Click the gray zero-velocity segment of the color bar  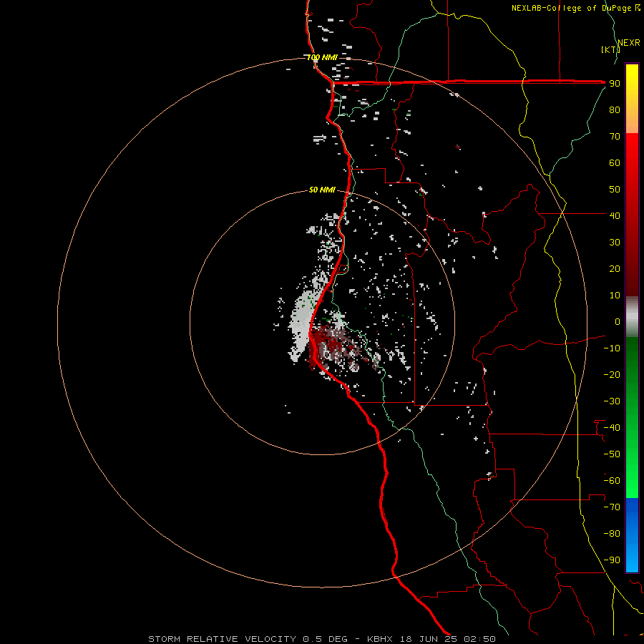coord(632,317)
